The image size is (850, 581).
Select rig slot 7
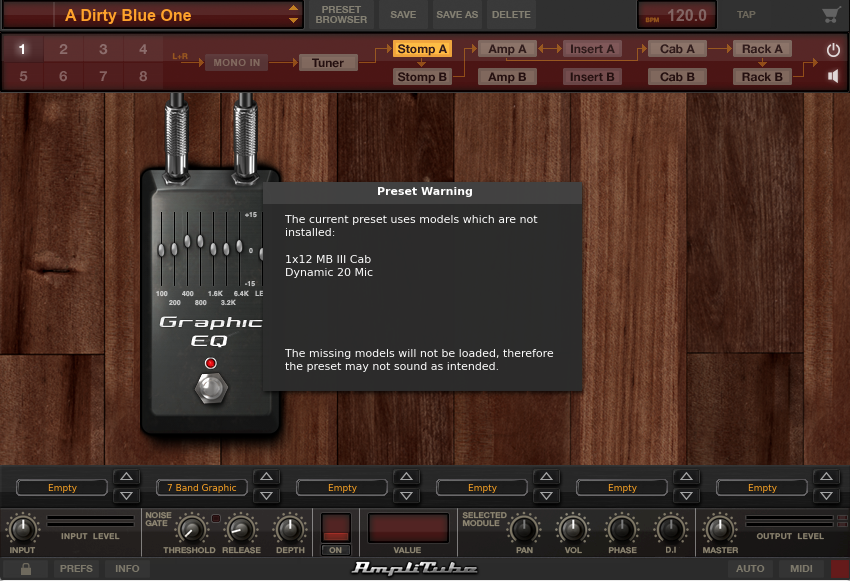pyautogui.click(x=103, y=76)
